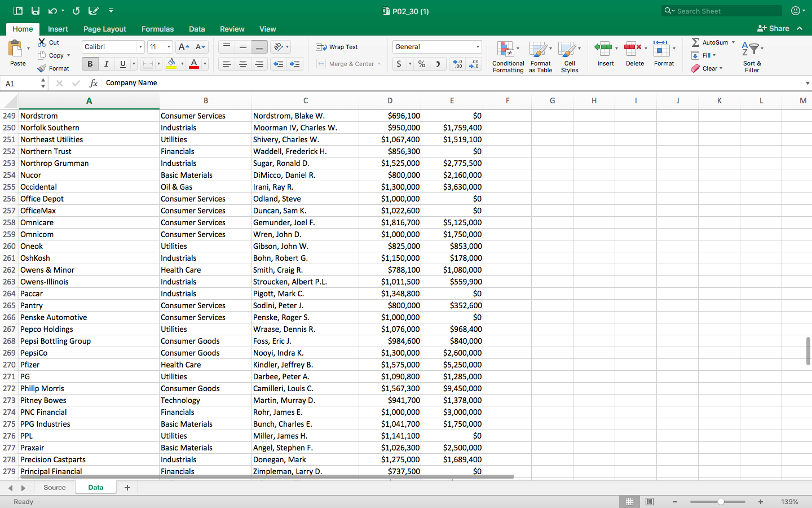
Task: Open Sort & Filter menu
Action: pyautogui.click(x=752, y=57)
